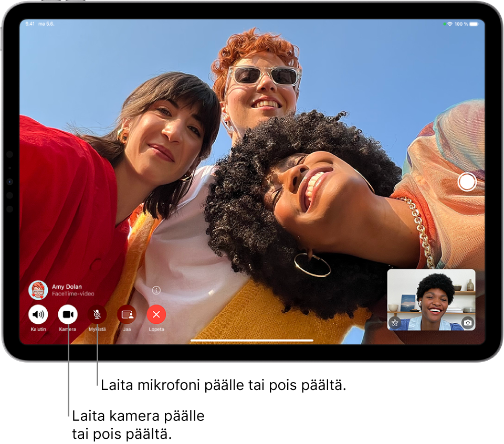Screen dimensions: 504x444
Task: End the call with the Lopeta button
Action: (157, 315)
